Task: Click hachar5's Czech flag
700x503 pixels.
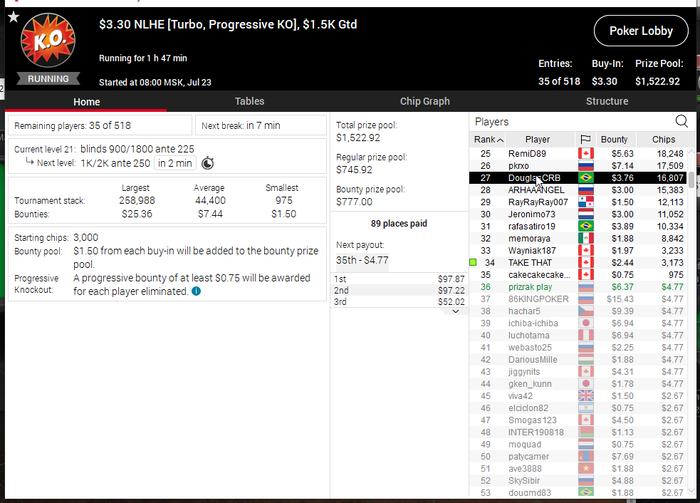Action: point(586,311)
